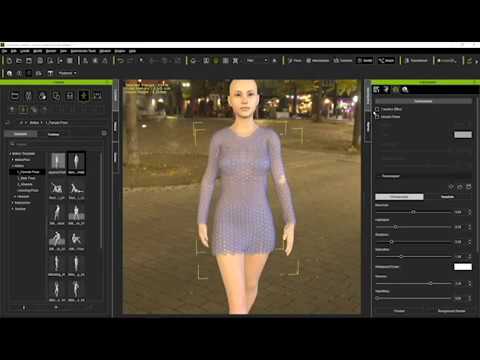Click the Open Project folder icon
Image resolution: width=480 pixels, height=360 pixels.
click(19, 60)
